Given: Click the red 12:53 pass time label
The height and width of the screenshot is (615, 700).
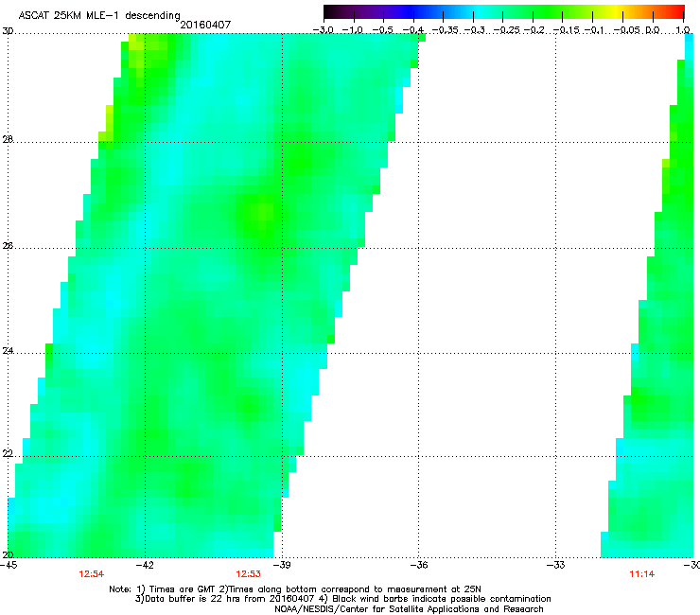Looking at the screenshot, I should click(248, 574).
